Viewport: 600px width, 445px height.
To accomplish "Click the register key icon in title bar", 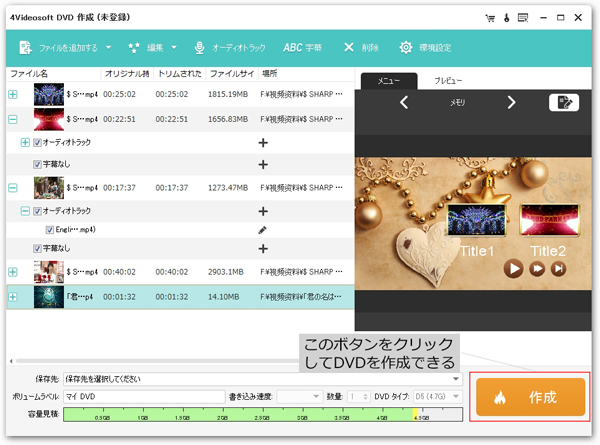I will (x=507, y=18).
